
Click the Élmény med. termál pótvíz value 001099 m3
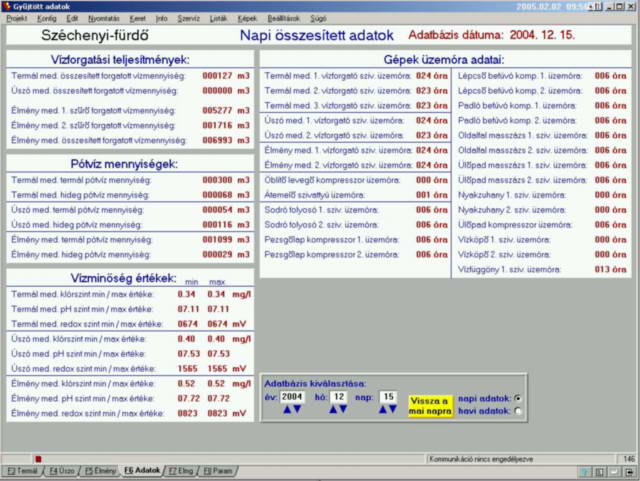(226, 240)
